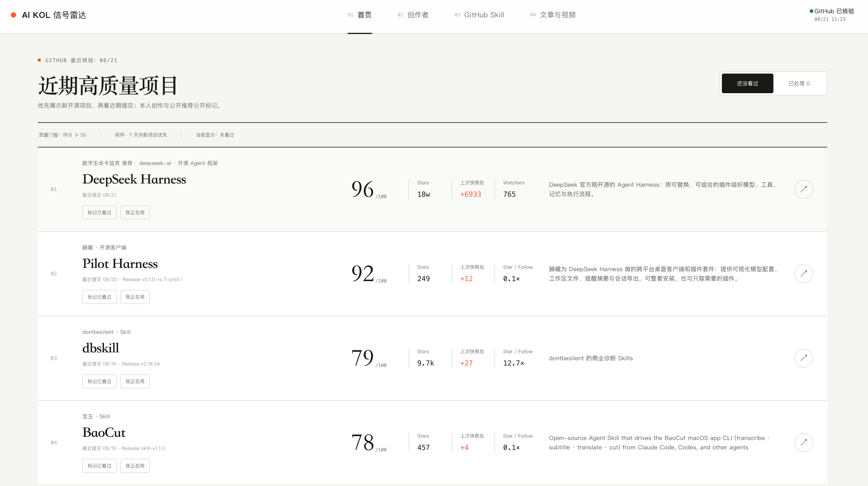Click the 92 score of Pilot Harness

point(363,273)
